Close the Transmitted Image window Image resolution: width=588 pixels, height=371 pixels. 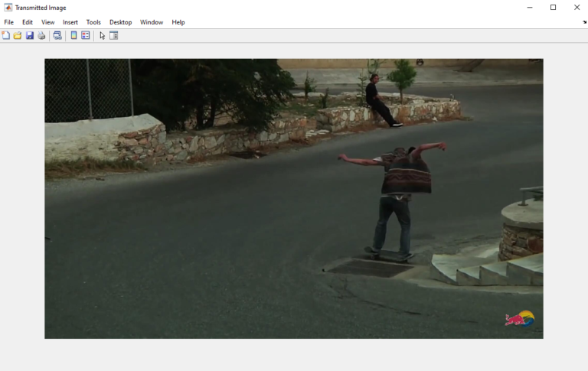[x=577, y=8]
